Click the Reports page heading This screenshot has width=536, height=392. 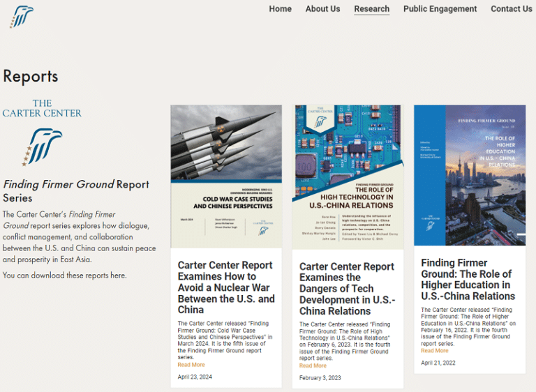(x=31, y=76)
